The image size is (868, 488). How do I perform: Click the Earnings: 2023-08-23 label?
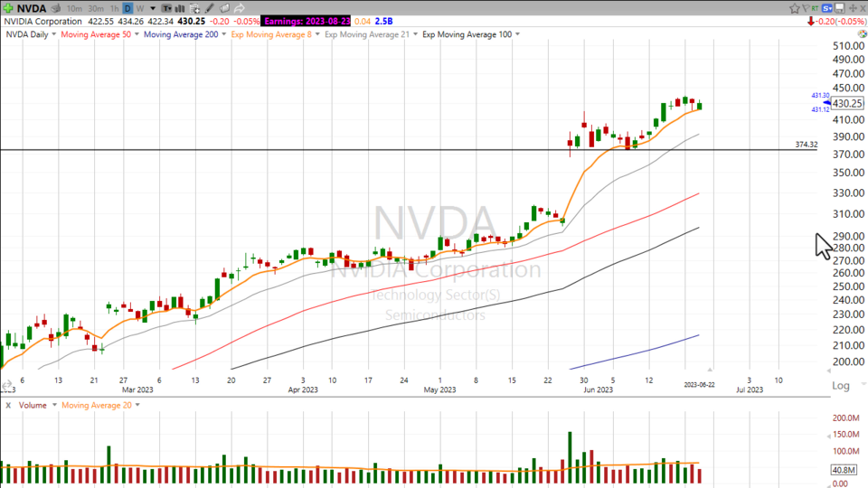(308, 21)
